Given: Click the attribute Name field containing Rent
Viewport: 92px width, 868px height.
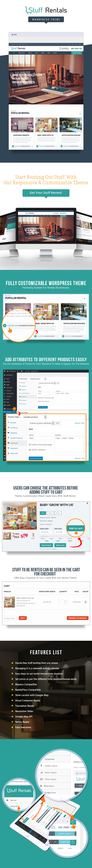Looking at the screenshot, I should tap(41, 438).
